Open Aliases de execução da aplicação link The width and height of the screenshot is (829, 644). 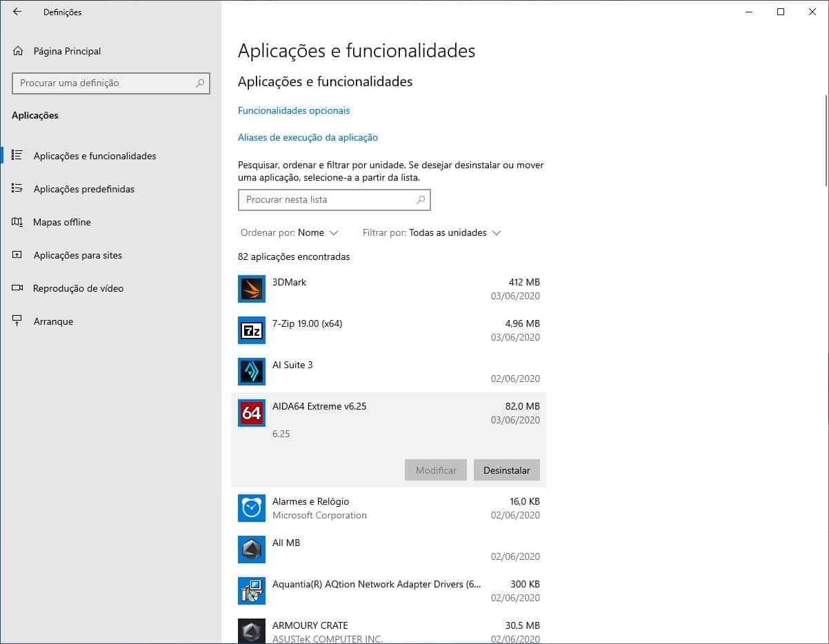pyautogui.click(x=308, y=137)
